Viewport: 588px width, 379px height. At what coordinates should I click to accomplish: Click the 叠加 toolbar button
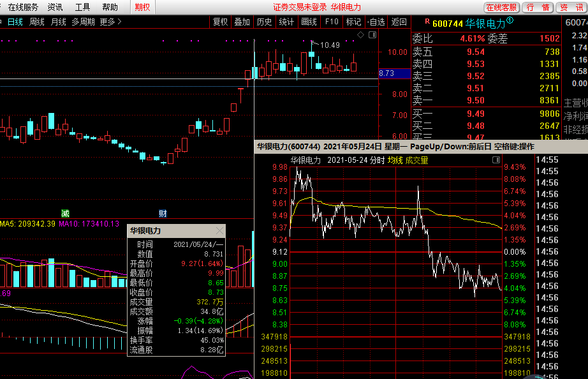pos(242,22)
